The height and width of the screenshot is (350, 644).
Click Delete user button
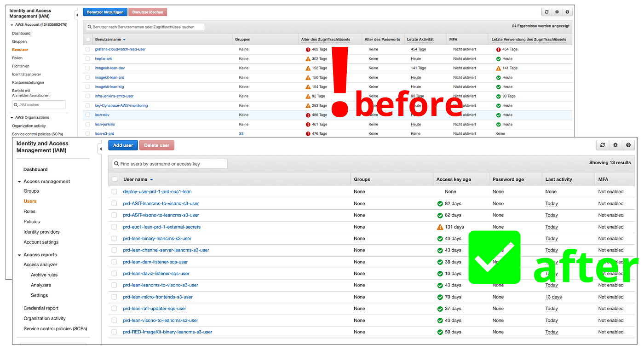point(157,145)
